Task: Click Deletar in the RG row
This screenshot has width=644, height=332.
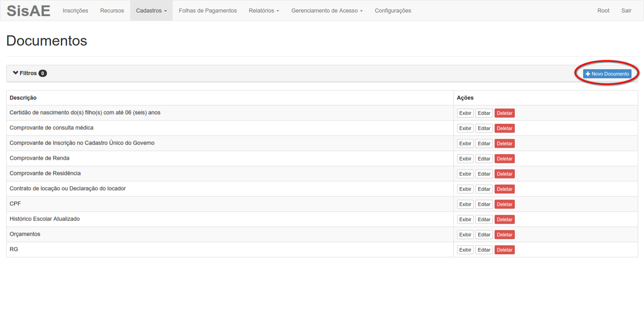Action: [504, 250]
